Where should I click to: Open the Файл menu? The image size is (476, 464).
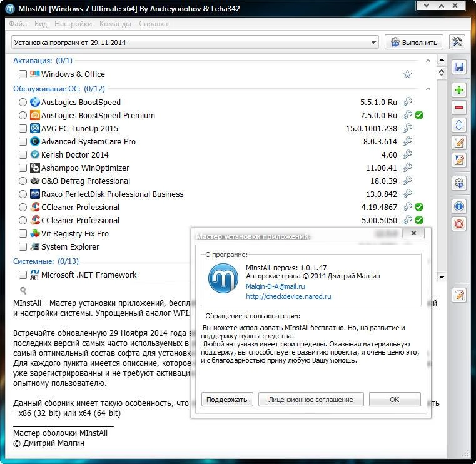pyautogui.click(x=18, y=24)
